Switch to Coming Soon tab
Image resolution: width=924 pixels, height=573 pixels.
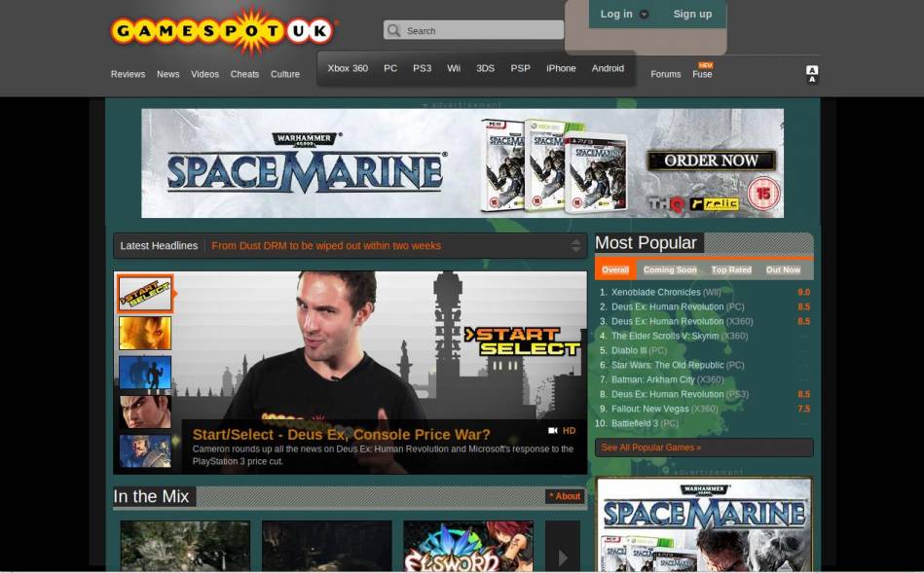coord(670,269)
